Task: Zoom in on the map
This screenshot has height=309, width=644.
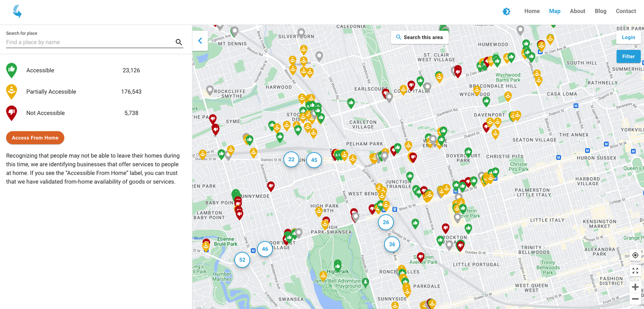Action: coord(635,287)
